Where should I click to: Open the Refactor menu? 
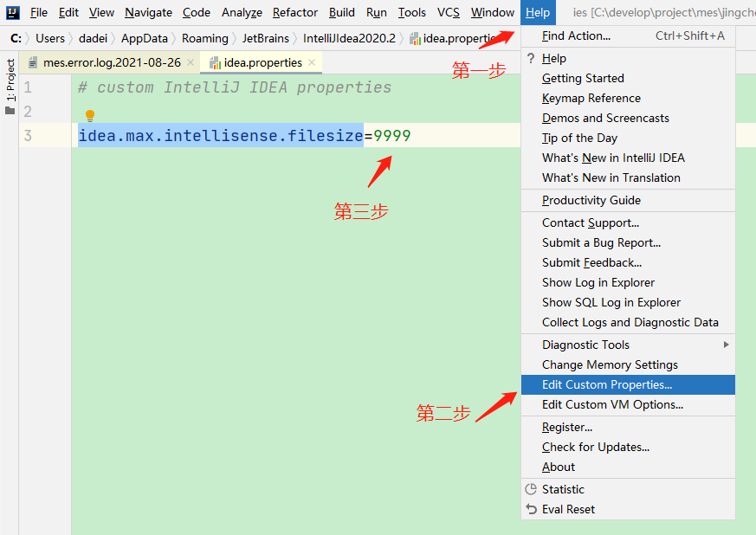tap(295, 12)
